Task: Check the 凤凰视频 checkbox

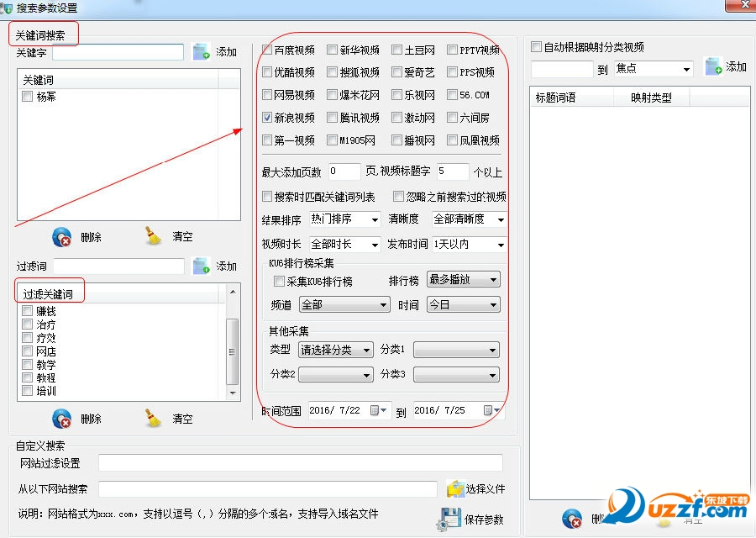Action: (452, 140)
